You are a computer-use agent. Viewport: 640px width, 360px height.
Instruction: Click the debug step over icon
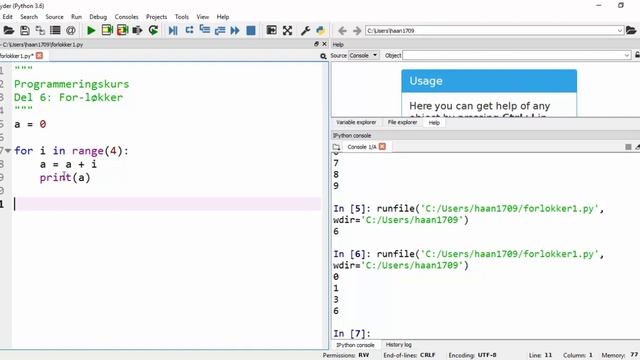tap(189, 30)
